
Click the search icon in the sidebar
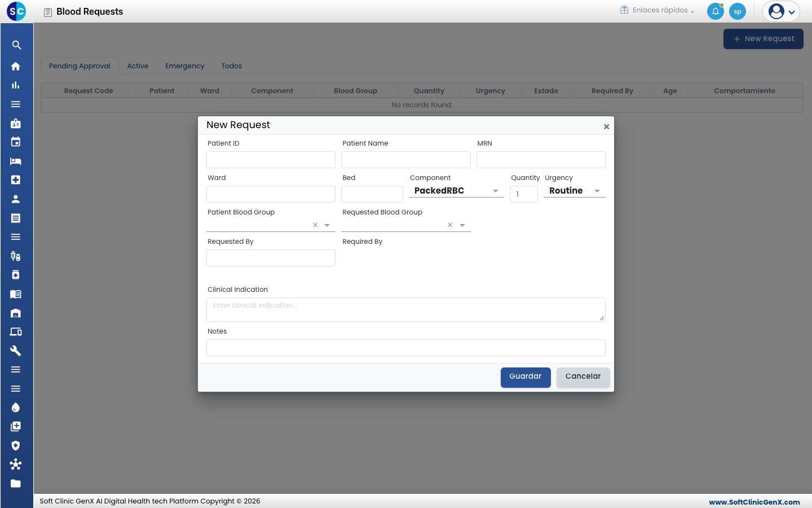[x=16, y=45]
